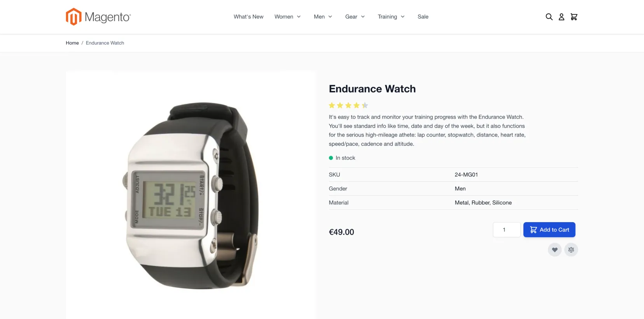
Task: Focus the quantity input field
Action: 506,230
